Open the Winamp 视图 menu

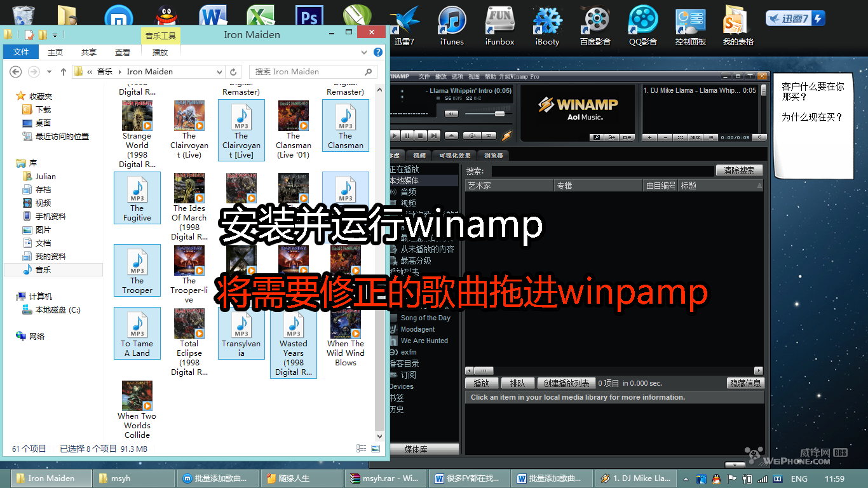[474, 77]
